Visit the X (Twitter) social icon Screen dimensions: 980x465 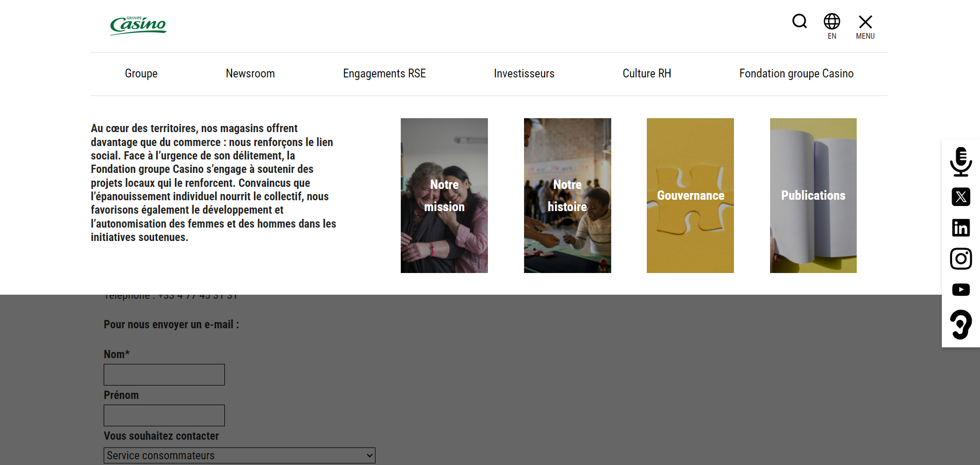[961, 197]
